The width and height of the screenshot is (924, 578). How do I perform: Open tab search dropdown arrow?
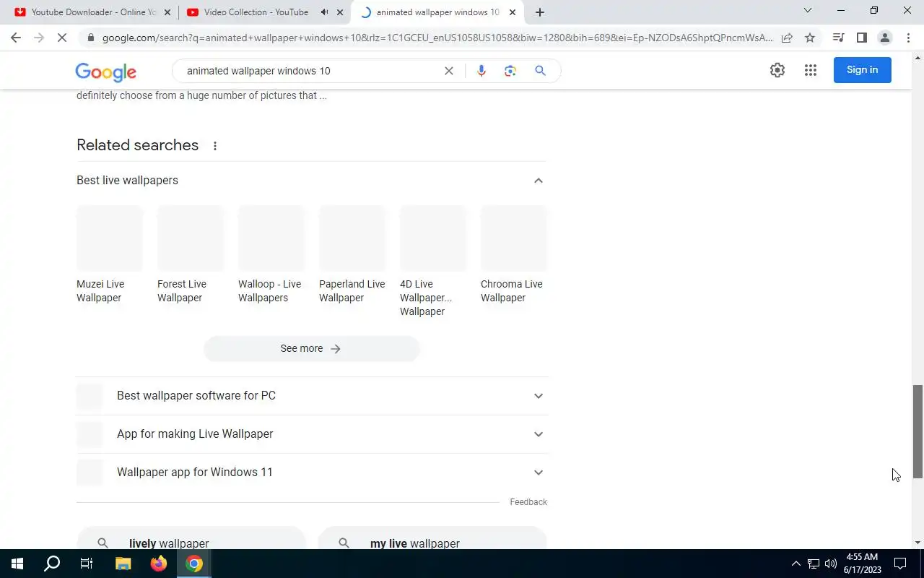pyautogui.click(x=808, y=11)
